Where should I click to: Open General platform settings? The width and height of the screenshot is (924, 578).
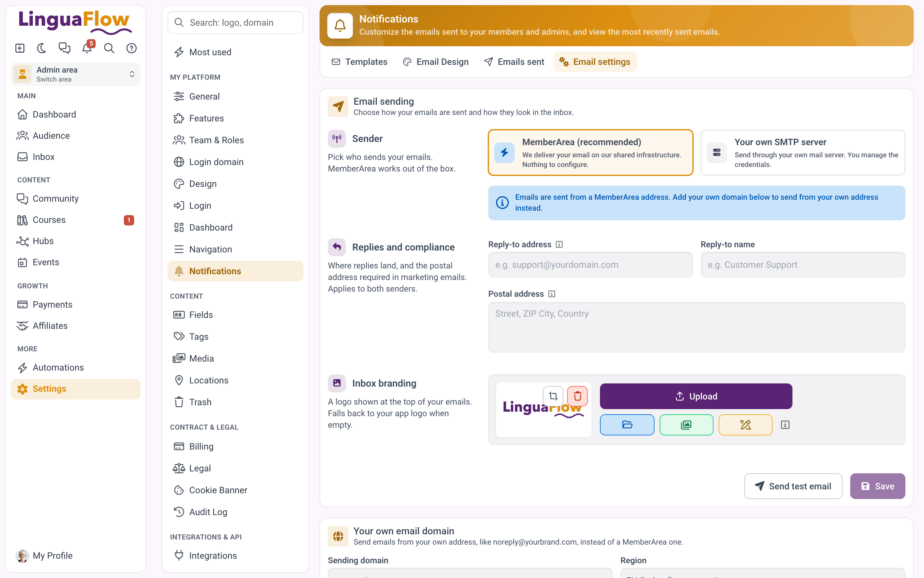(235, 96)
